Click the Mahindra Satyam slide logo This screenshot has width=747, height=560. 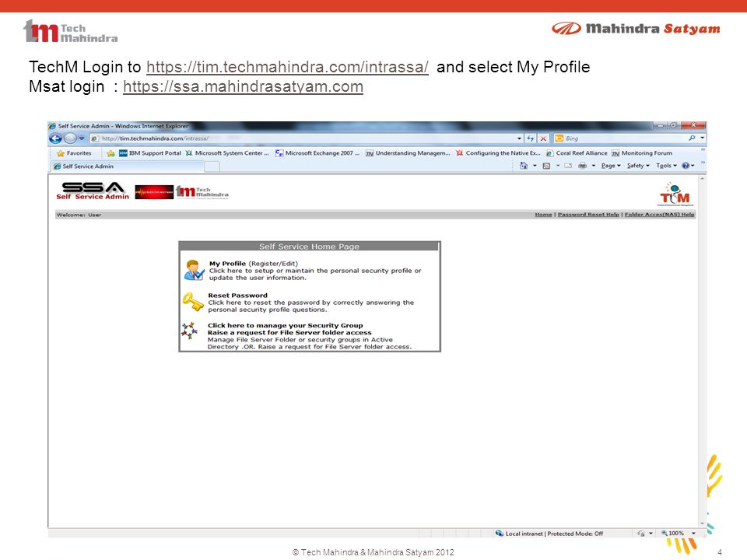[636, 29]
